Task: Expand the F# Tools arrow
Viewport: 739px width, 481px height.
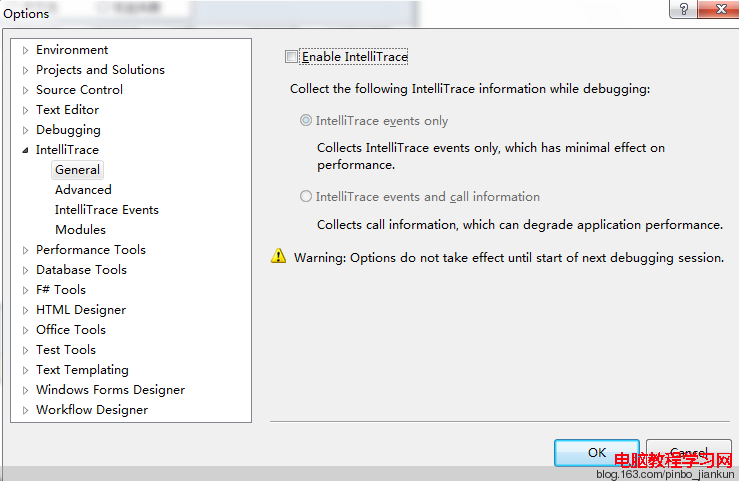Action: coord(25,290)
